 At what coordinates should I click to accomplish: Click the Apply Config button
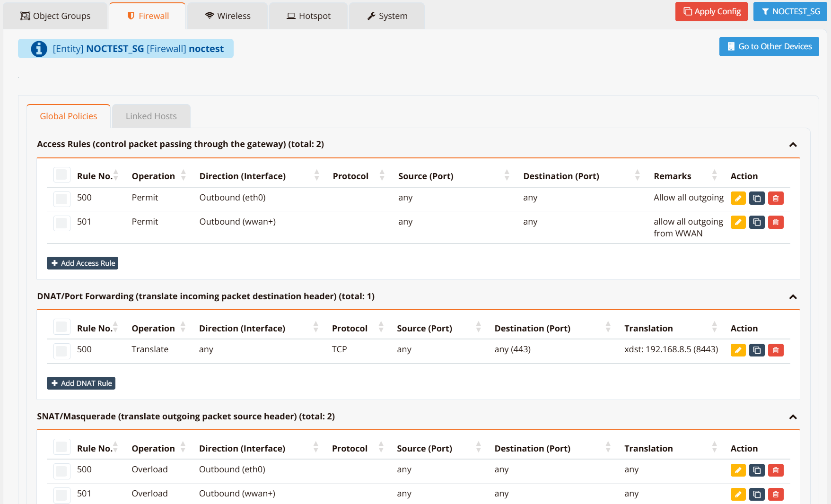pos(711,12)
